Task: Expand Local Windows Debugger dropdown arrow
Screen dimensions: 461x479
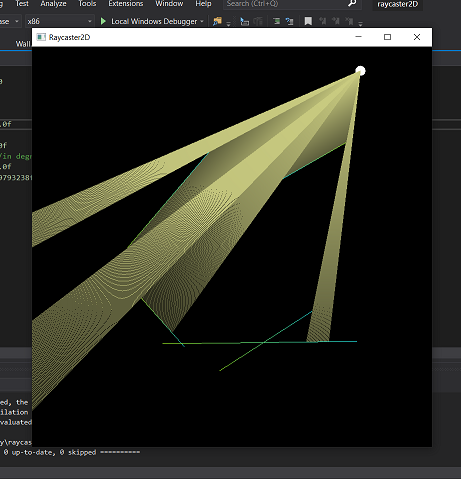Action: (x=202, y=22)
